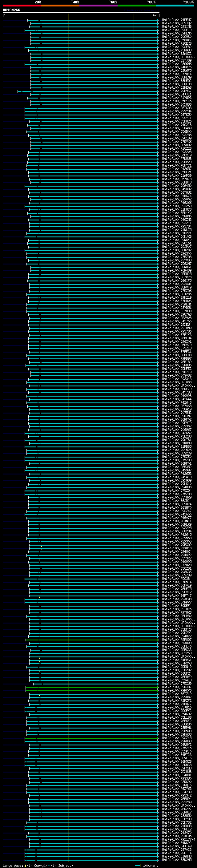
Task: Select the UniRef100_B8N2H5 hit label
Action: [x=177, y=860]
